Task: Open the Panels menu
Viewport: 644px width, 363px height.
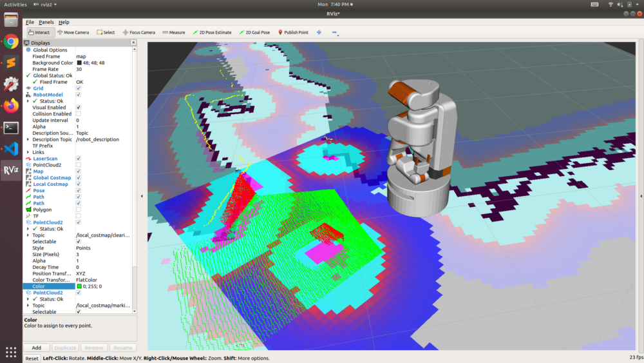Action: tap(46, 22)
